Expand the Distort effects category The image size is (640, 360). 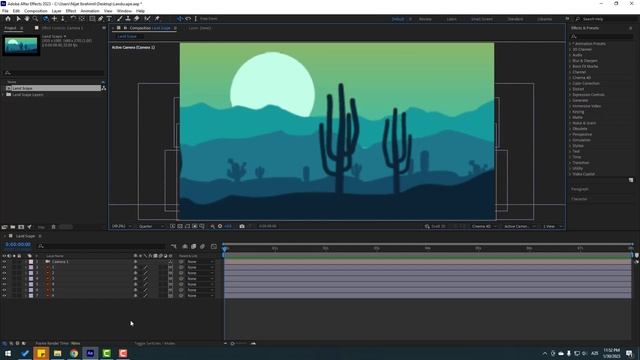570,89
